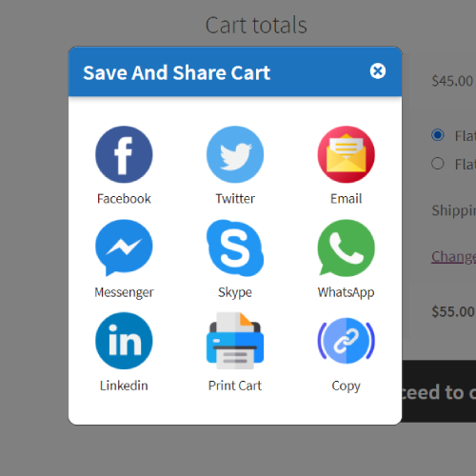Screen dimensions: 476x476
Task: Click the Proceed to checkout button
Action: pyautogui.click(x=439, y=391)
